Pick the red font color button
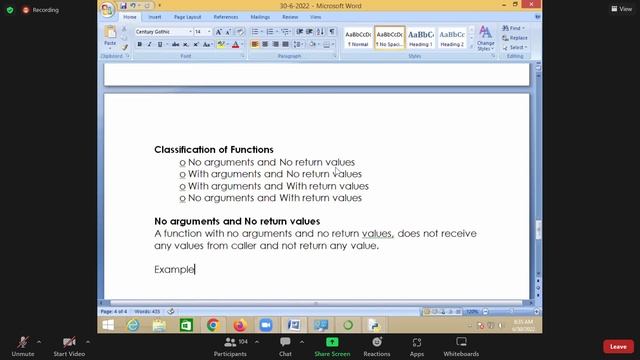640x360 pixels. pyautogui.click(x=236, y=44)
